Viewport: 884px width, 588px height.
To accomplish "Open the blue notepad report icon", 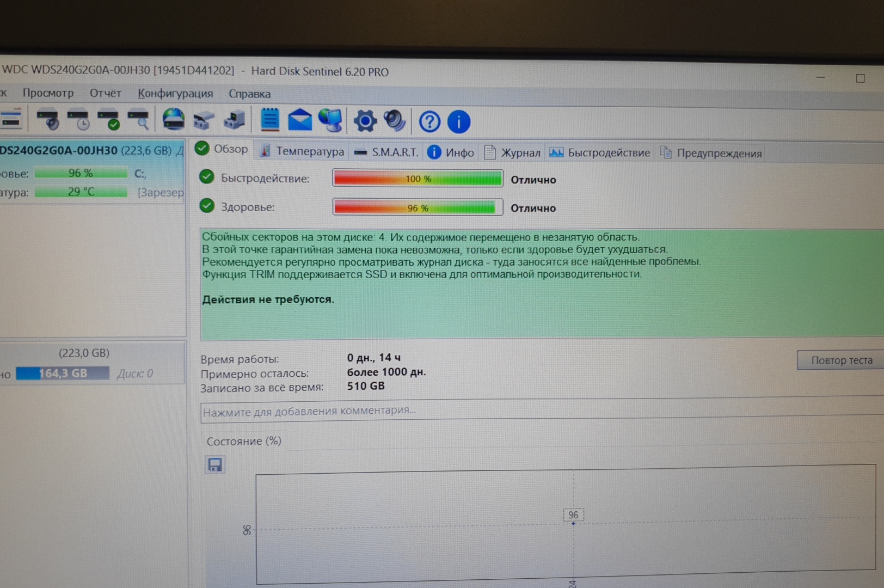I will click(x=269, y=120).
